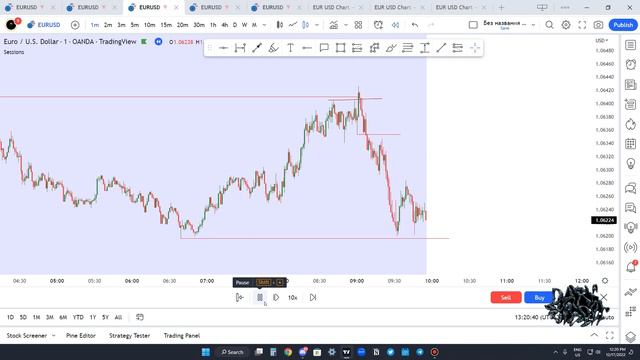
Task: Expand the bottom panel chevron
Action: pos(594,335)
